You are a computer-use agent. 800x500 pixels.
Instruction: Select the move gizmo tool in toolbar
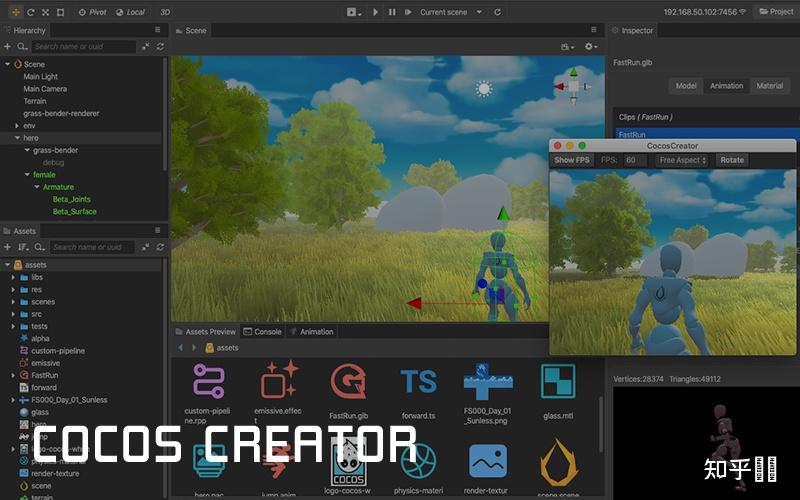16,12
